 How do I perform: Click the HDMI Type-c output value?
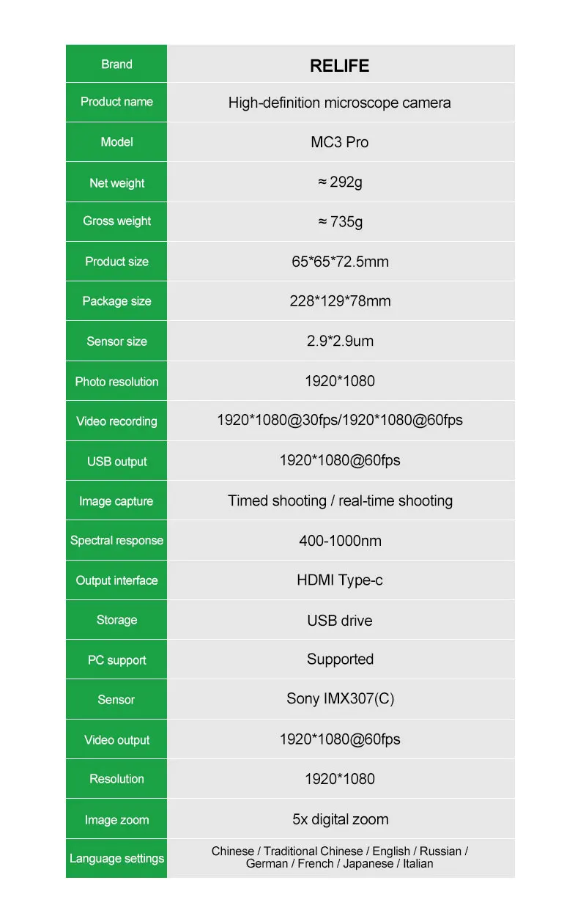point(340,580)
